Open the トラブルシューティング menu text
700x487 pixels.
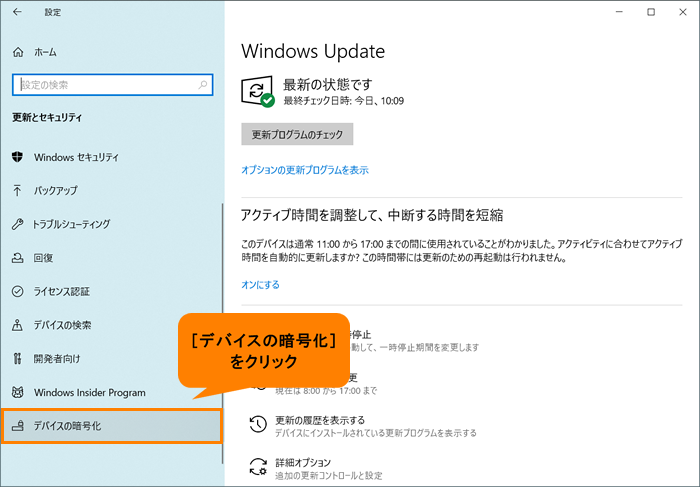point(71,224)
